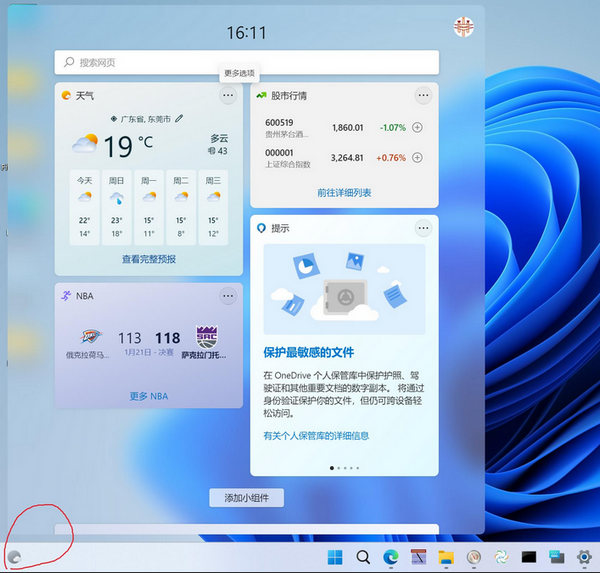Screen dimensions: 600x573
Task: View the full weather forecast link
Action: tap(149, 259)
